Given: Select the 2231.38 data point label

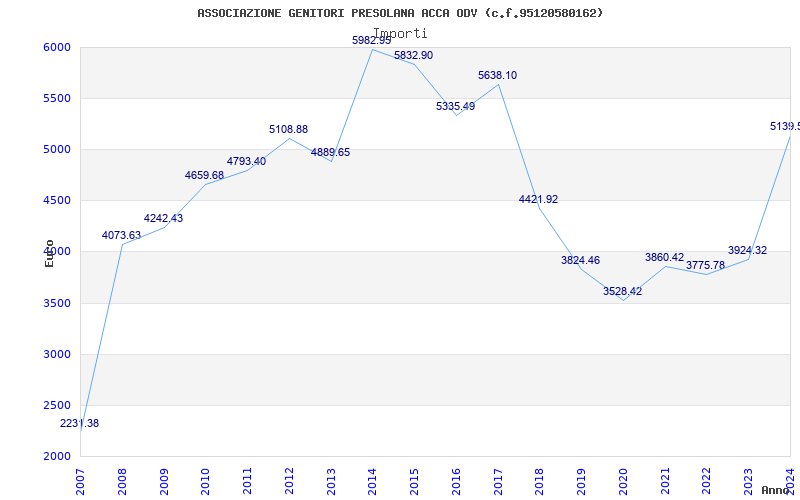Looking at the screenshot, I should (x=80, y=423).
